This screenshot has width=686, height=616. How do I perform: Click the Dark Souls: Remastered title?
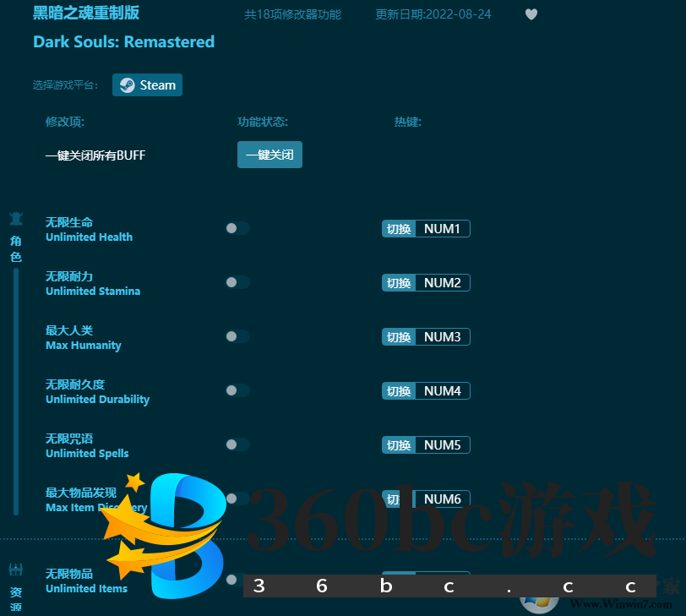click(123, 41)
